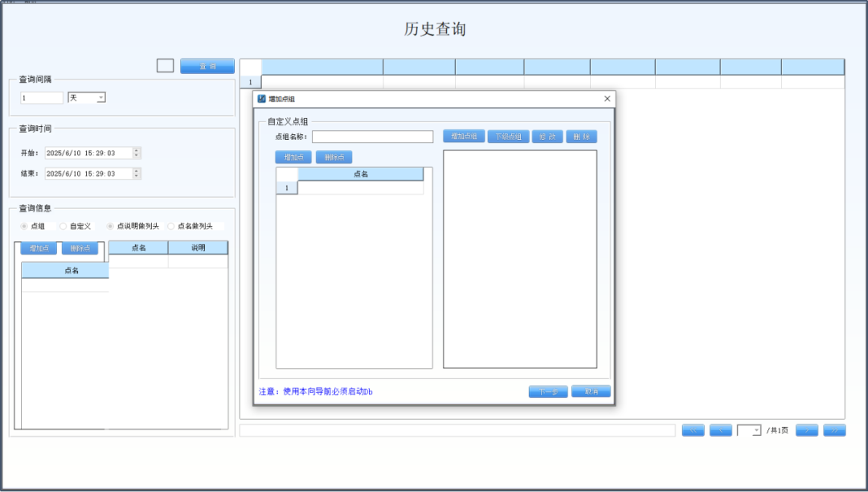868x492 pixels.
Task: Click the 取消 button
Action: pos(592,392)
